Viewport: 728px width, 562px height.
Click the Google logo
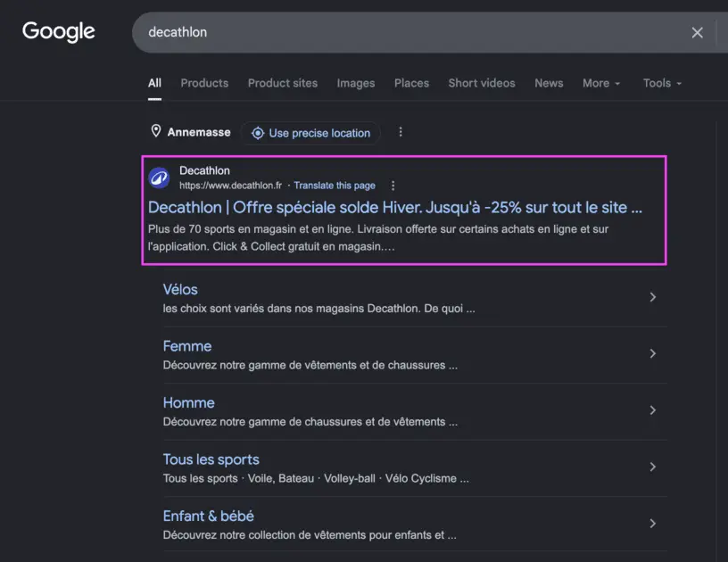point(59,31)
